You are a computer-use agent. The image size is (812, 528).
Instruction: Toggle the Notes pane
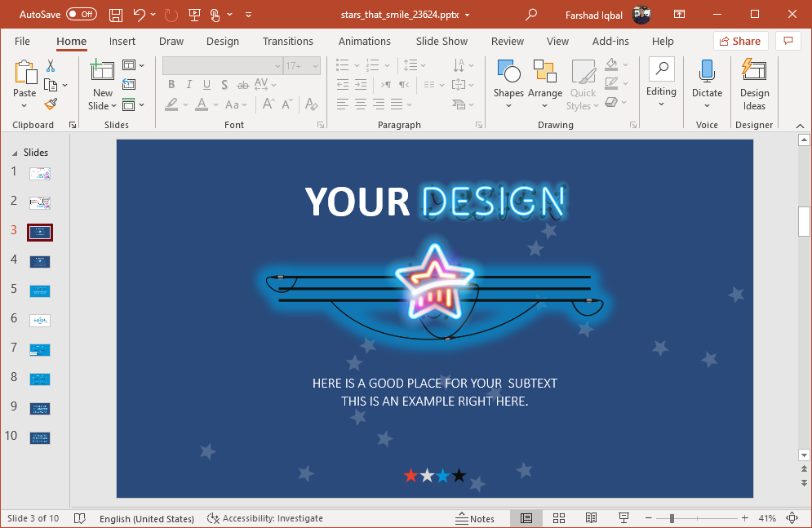[x=475, y=518]
